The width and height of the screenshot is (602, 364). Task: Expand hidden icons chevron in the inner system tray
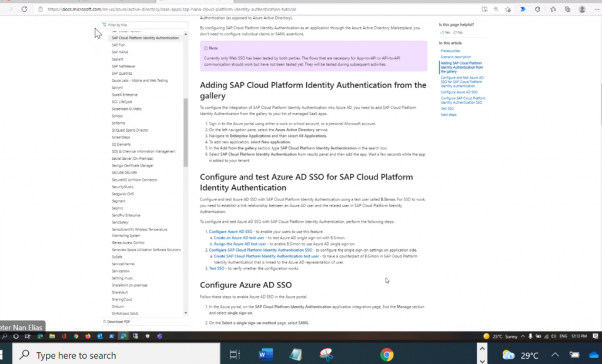pyautogui.click(x=523, y=336)
